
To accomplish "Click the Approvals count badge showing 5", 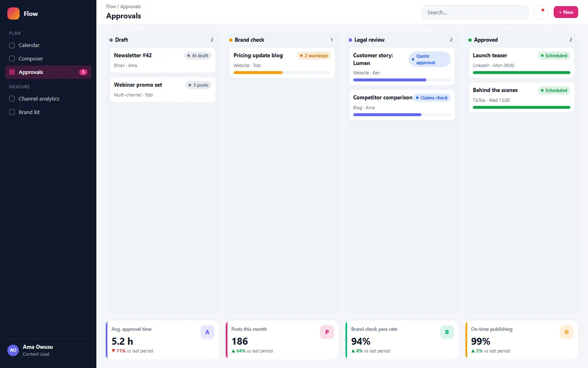I will point(83,72).
